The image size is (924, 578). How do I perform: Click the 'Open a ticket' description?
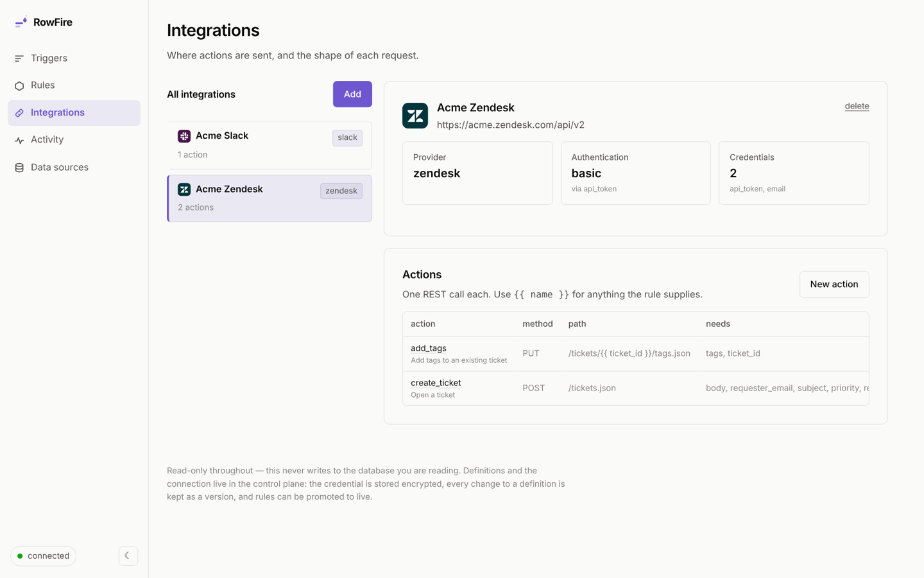pyautogui.click(x=432, y=396)
